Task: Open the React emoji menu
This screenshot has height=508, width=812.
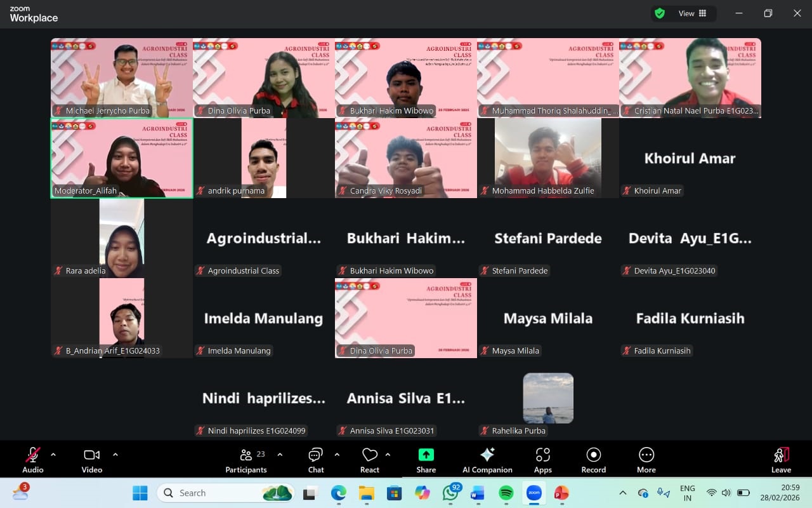Action: pos(370,459)
